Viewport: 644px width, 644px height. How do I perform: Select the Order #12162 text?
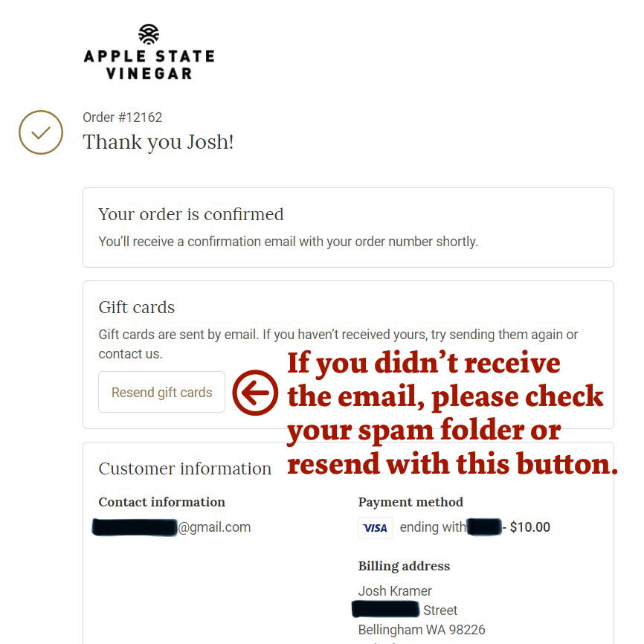(x=123, y=117)
